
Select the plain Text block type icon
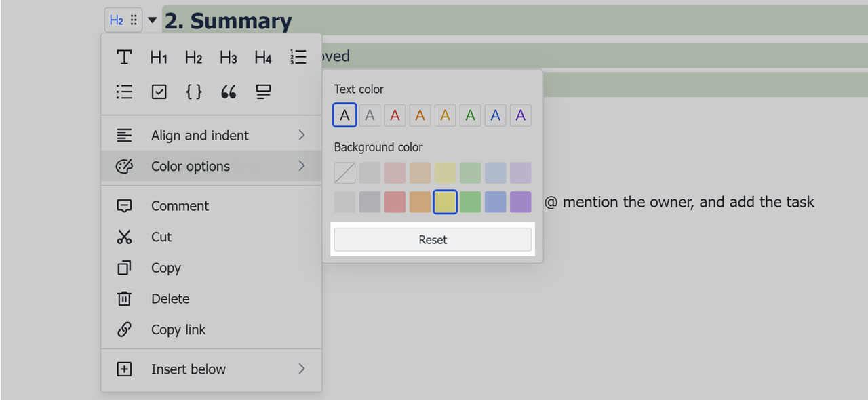pyautogui.click(x=124, y=58)
